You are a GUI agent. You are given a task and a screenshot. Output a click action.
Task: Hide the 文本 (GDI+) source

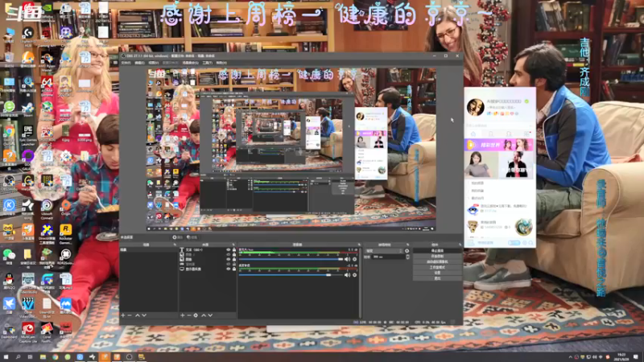[229, 249]
